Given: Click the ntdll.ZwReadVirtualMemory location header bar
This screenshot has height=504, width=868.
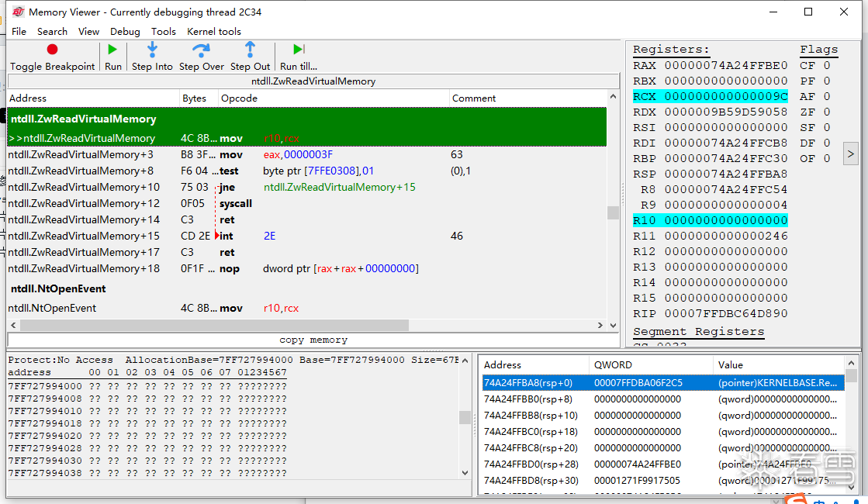Looking at the screenshot, I should pos(313,81).
